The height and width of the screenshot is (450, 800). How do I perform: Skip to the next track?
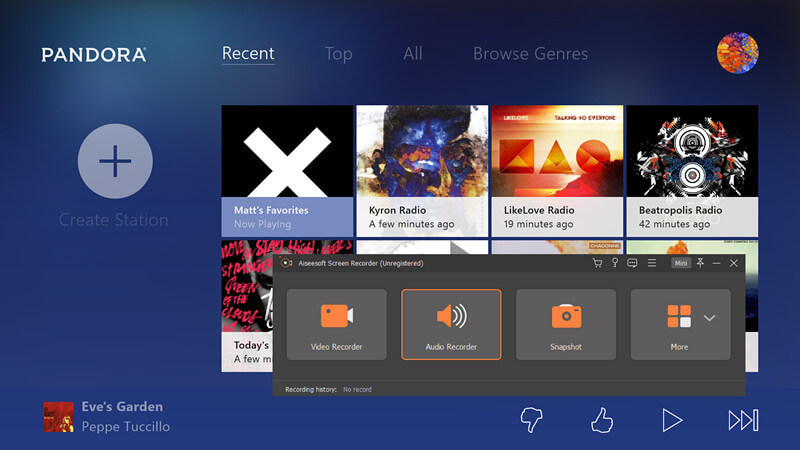click(x=743, y=420)
